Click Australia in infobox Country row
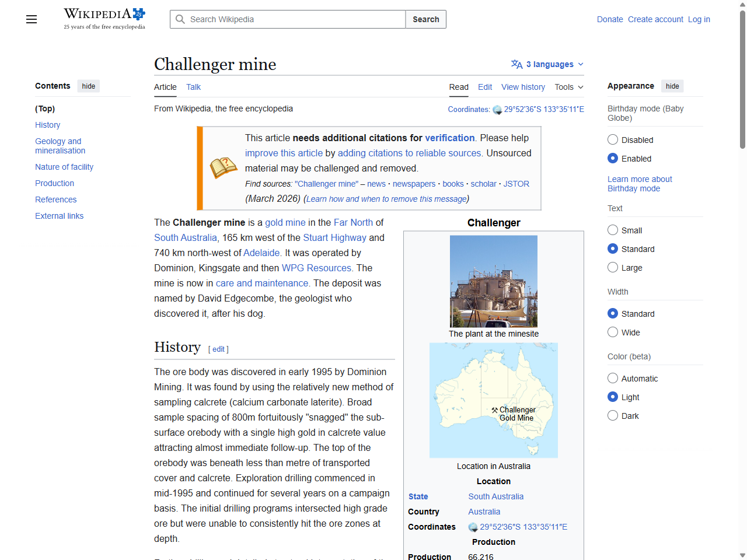The height and width of the screenshot is (560, 747). [484, 512]
